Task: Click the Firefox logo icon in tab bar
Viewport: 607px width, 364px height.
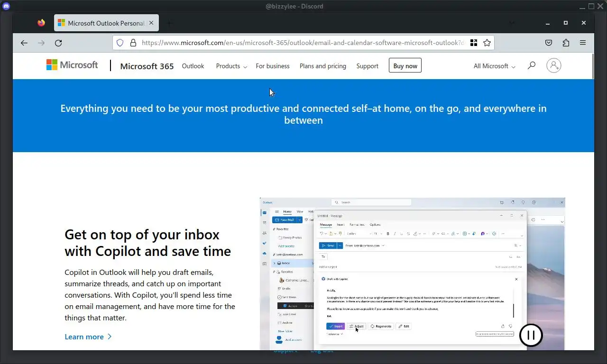Action: click(41, 23)
